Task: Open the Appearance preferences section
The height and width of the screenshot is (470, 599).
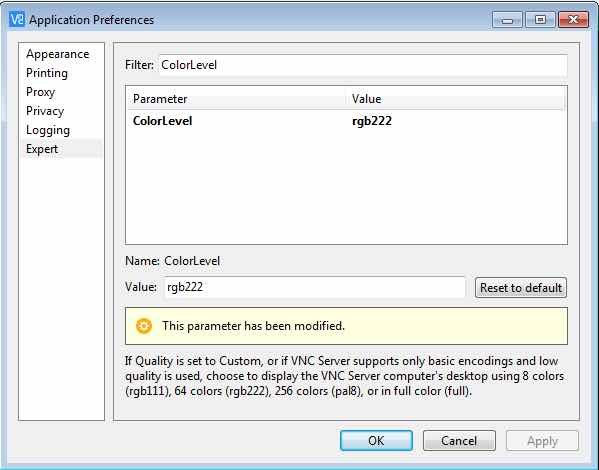Action: [58, 54]
